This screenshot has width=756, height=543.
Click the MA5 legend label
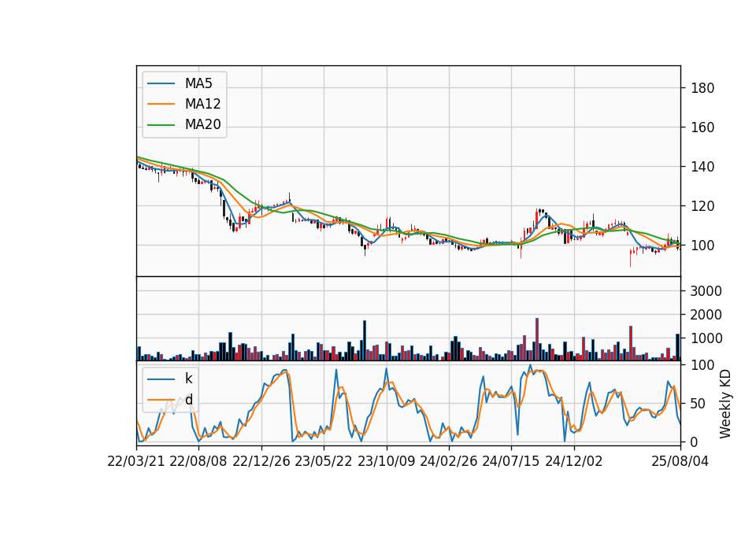pos(198,83)
